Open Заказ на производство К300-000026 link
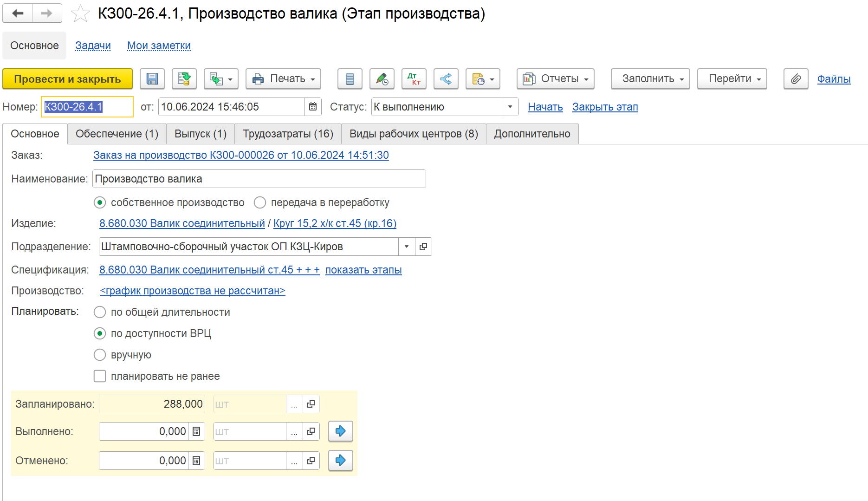 (x=241, y=155)
